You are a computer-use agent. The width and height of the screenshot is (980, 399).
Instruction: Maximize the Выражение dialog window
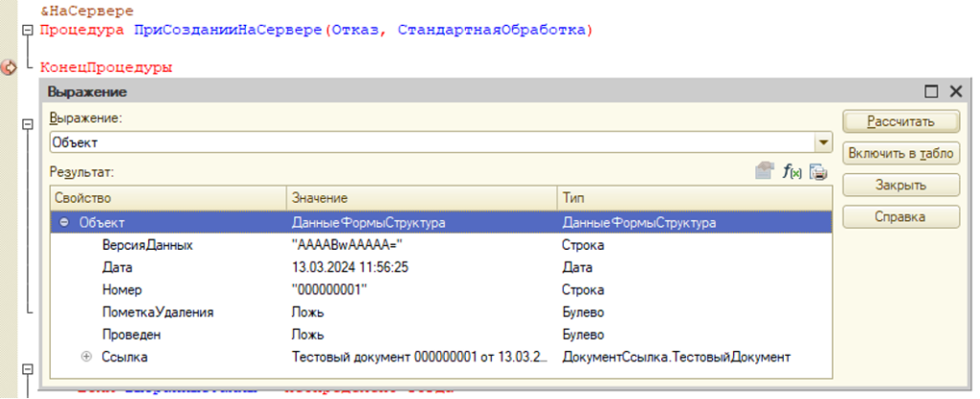[x=931, y=92]
